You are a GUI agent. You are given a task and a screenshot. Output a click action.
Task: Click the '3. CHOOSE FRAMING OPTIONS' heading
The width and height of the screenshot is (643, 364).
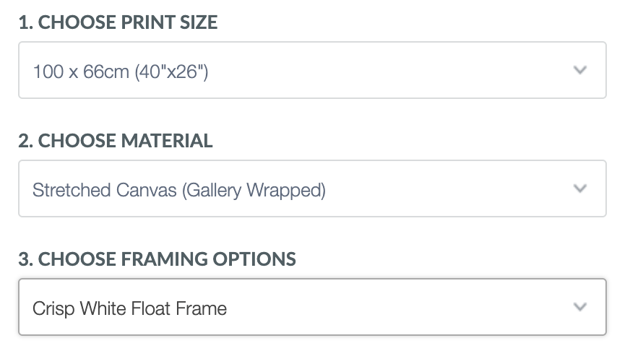tap(157, 259)
